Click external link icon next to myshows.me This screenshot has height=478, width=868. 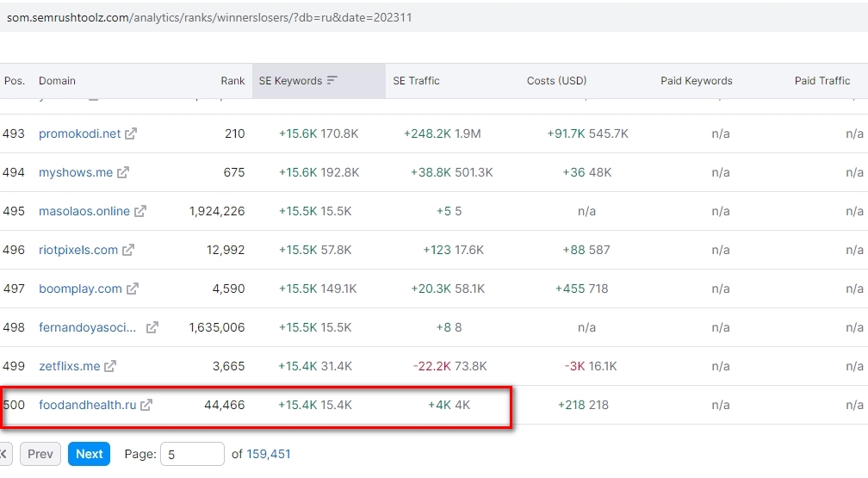point(123,172)
